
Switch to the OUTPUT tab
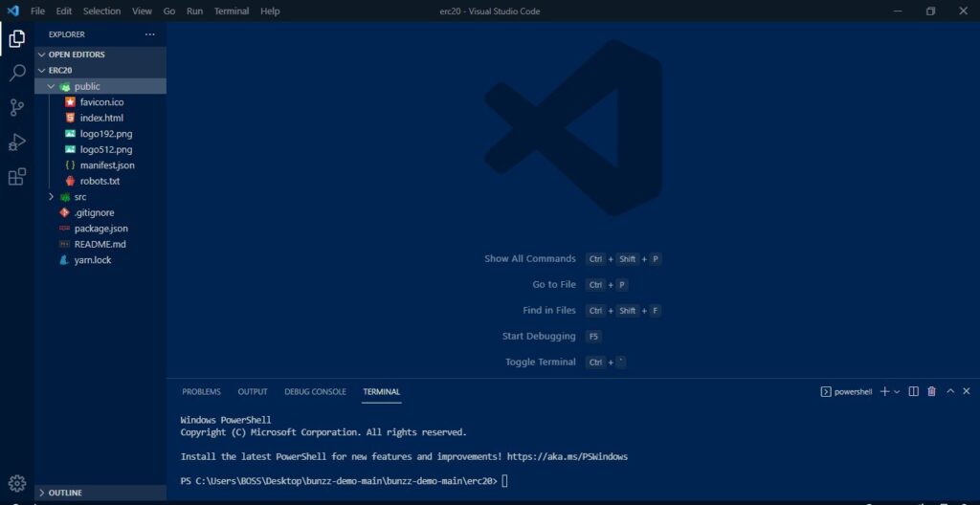pyautogui.click(x=253, y=392)
